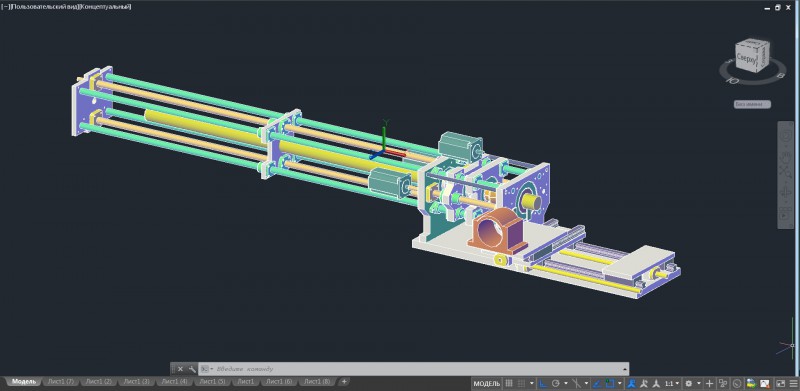Click the 2D object snap square icon
The height and width of the screenshot is (391, 800).
tap(609, 383)
